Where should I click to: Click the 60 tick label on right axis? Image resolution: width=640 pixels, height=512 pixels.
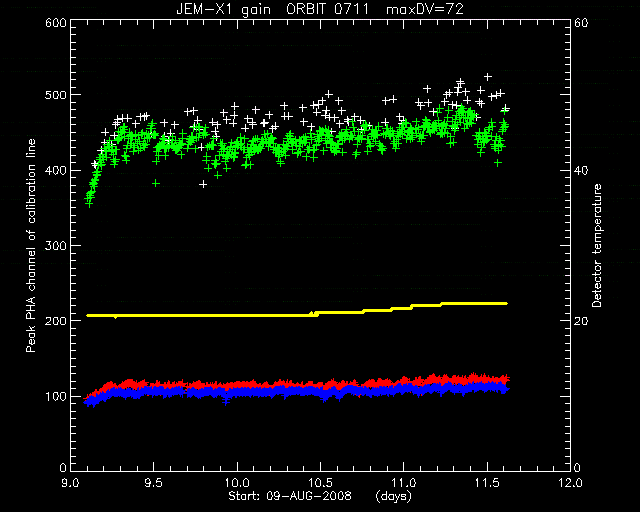click(581, 23)
